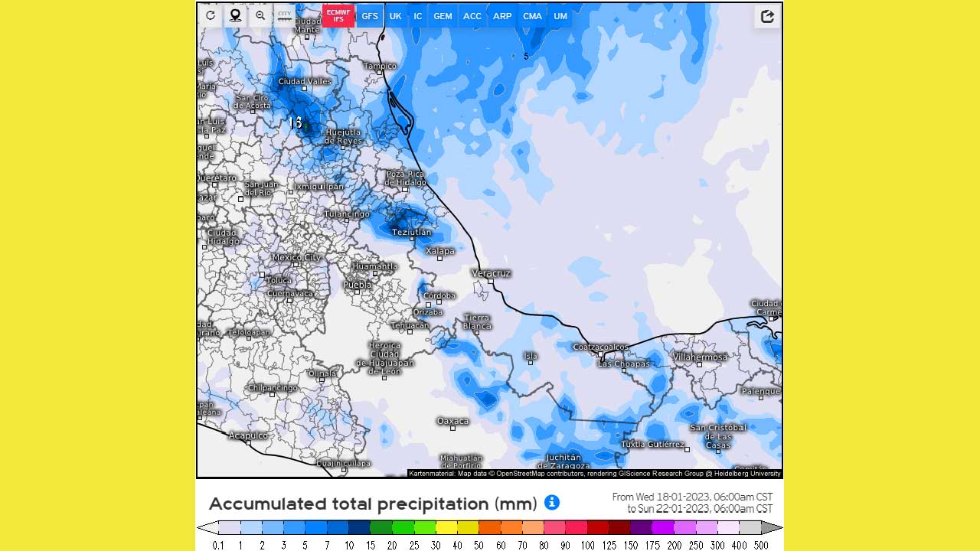This screenshot has width=980, height=551.
Task: Click the yellow 40 mm legend swatch
Action: coord(468,527)
